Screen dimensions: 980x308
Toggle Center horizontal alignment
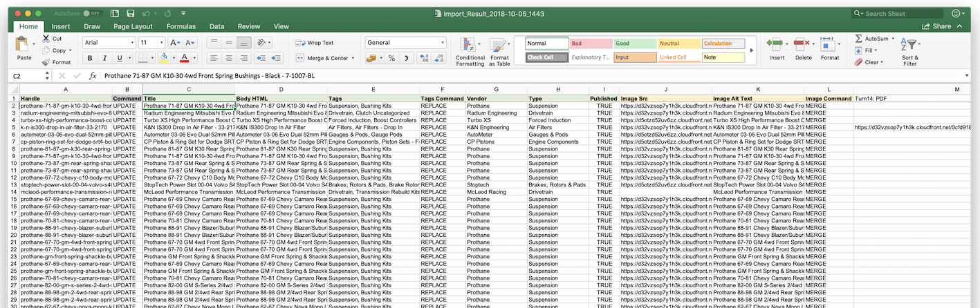click(228, 58)
